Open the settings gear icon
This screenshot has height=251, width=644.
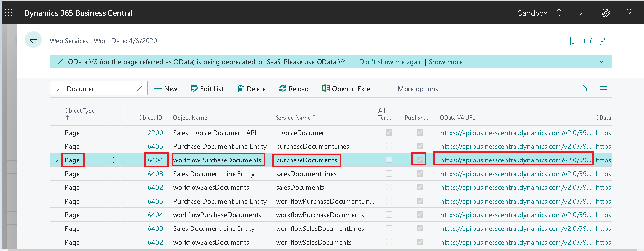click(606, 13)
